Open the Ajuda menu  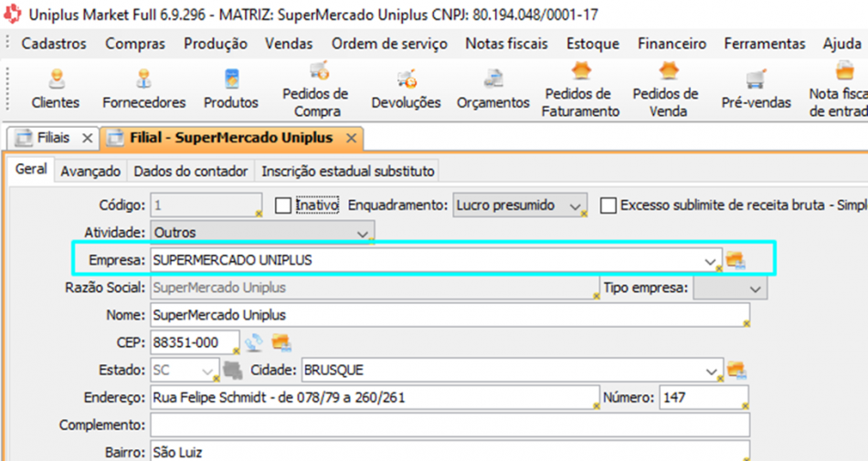(842, 44)
